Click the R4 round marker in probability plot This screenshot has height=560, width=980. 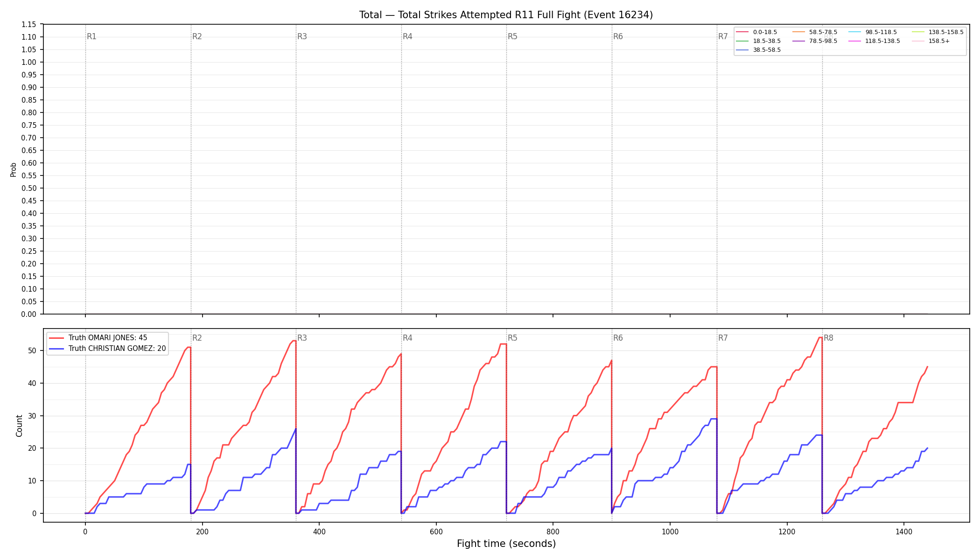point(408,36)
